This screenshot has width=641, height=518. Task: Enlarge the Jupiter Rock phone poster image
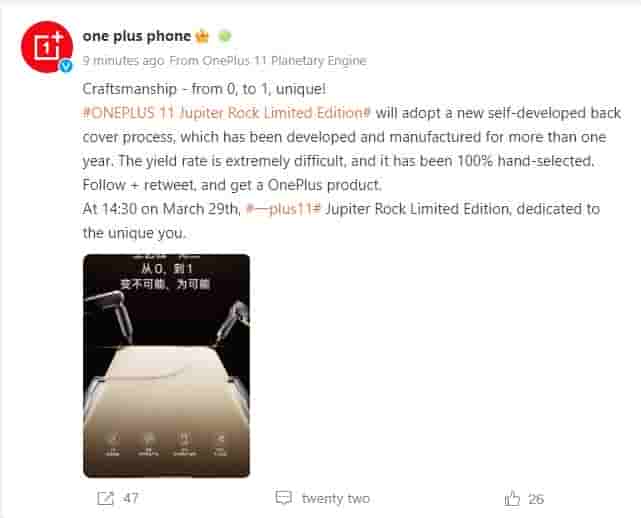point(166,366)
